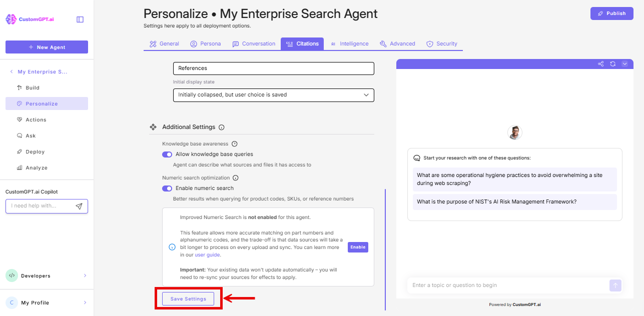Click the panel collapse icon next to CustomGPT.ai logo
The width and height of the screenshot is (644, 316).
click(80, 18)
